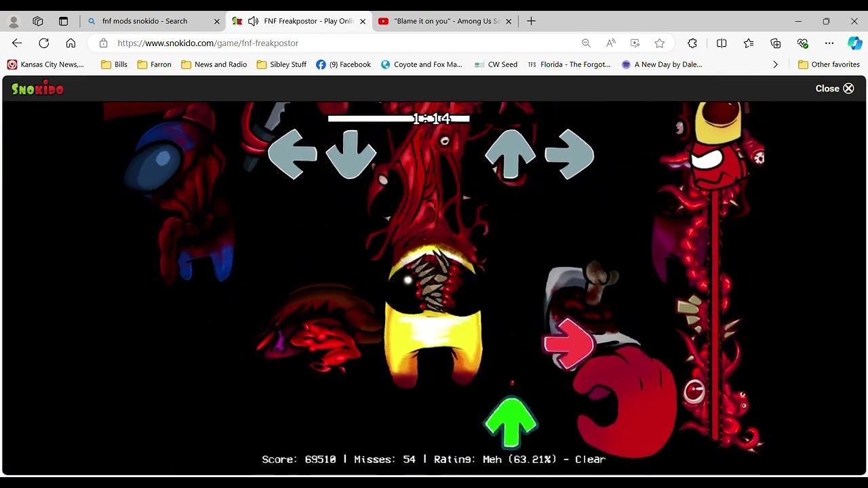Add this page to favorites star
Viewport: 868px width, 488px height.
(659, 43)
